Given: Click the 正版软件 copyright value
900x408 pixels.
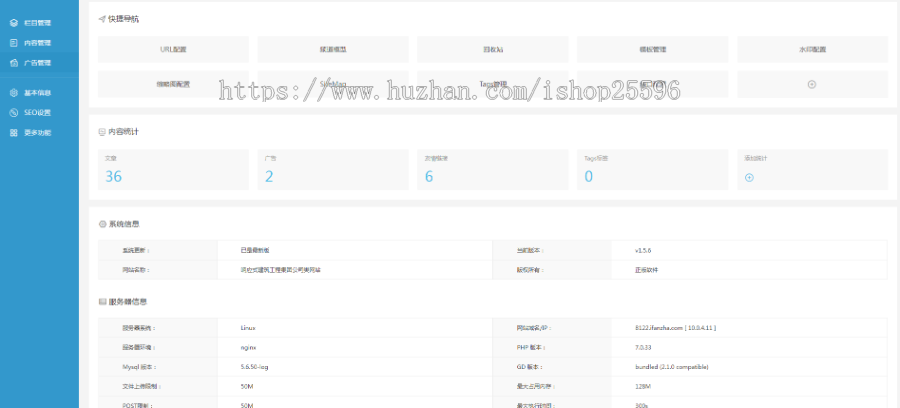Looking at the screenshot, I should (x=646, y=270).
